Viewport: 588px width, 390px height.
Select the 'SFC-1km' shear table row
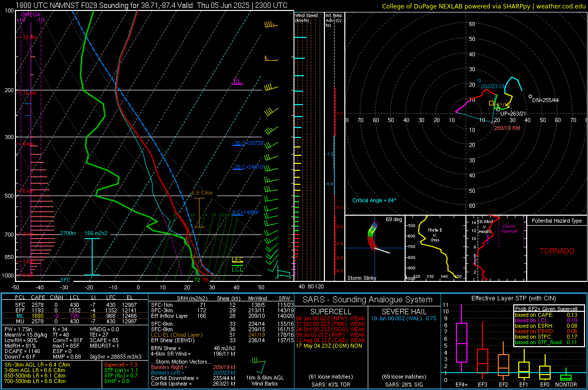222,305
